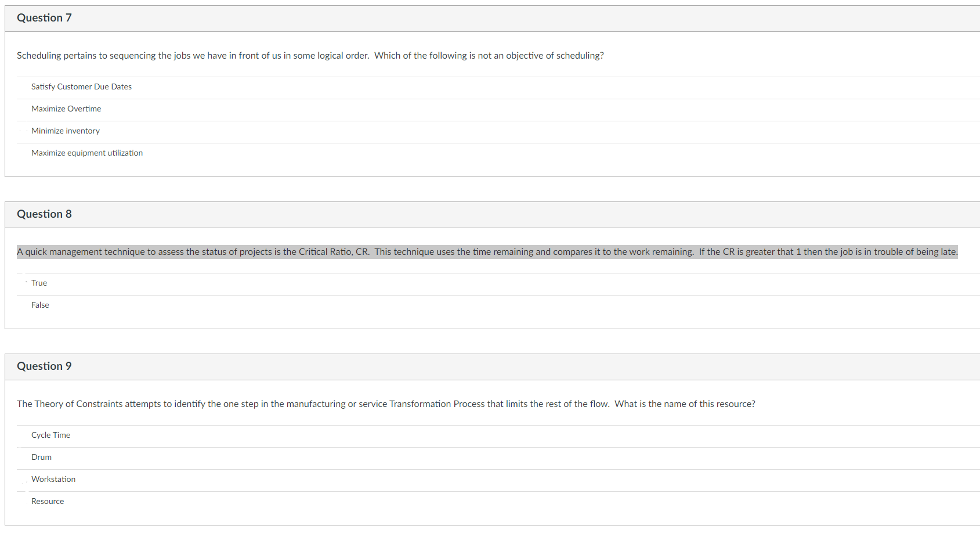Click the Theory of Constraints question text
Screen dimensions: 980x533
click(386, 404)
